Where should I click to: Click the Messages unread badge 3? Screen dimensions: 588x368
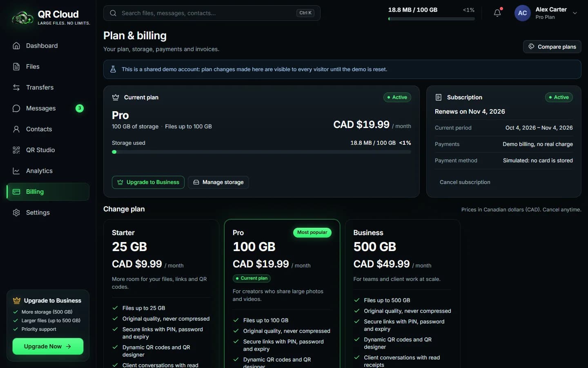pos(80,108)
